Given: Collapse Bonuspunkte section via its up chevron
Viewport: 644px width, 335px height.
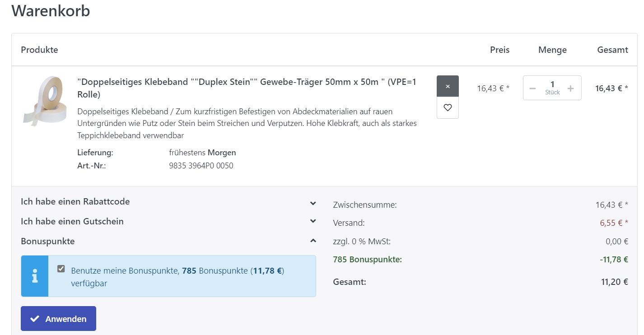Looking at the screenshot, I should click(x=313, y=241).
